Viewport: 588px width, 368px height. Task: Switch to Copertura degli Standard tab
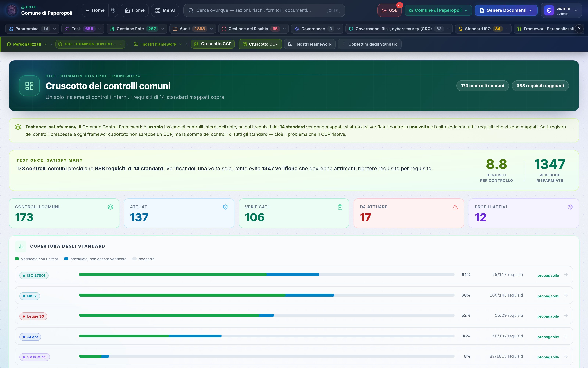tap(370, 44)
